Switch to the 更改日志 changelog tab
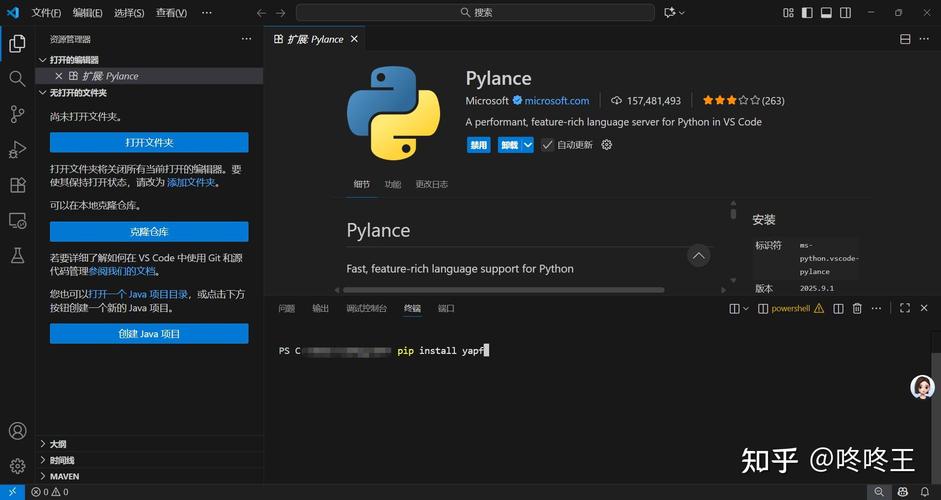This screenshot has width=941, height=500. (431, 184)
